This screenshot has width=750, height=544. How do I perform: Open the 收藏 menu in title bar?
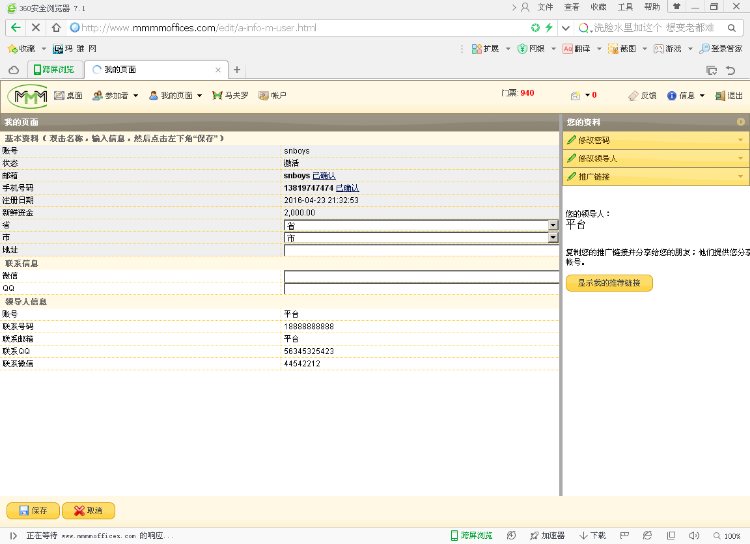pos(598,7)
